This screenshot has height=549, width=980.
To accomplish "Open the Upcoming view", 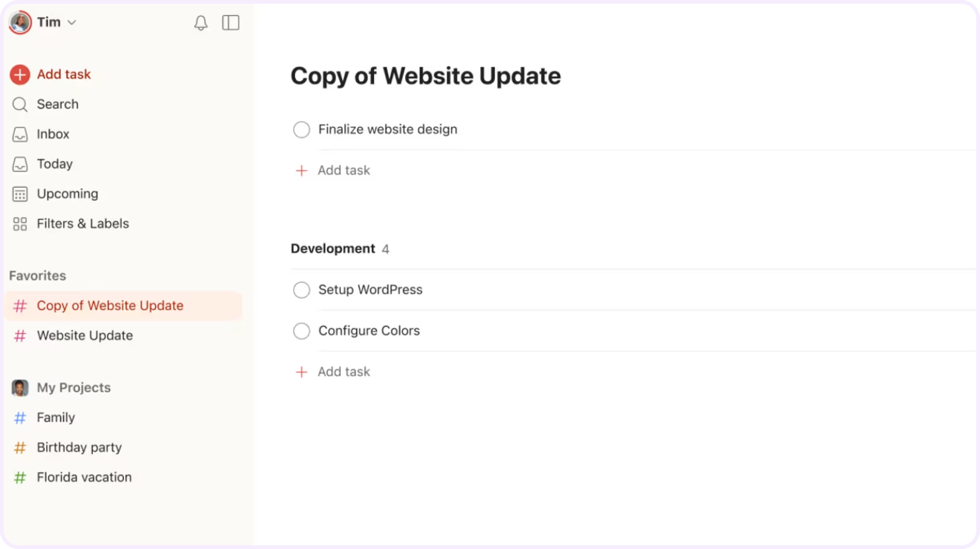I will click(x=67, y=194).
